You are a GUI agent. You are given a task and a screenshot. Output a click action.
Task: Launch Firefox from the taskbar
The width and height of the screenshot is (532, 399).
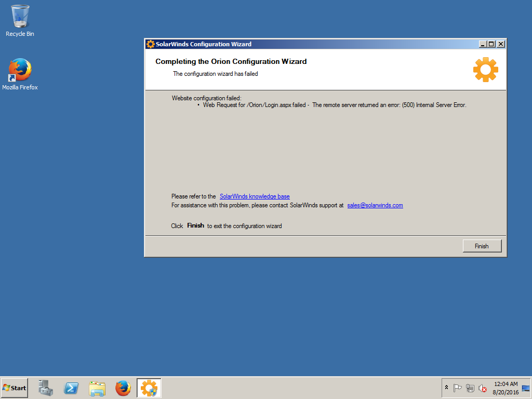click(123, 388)
